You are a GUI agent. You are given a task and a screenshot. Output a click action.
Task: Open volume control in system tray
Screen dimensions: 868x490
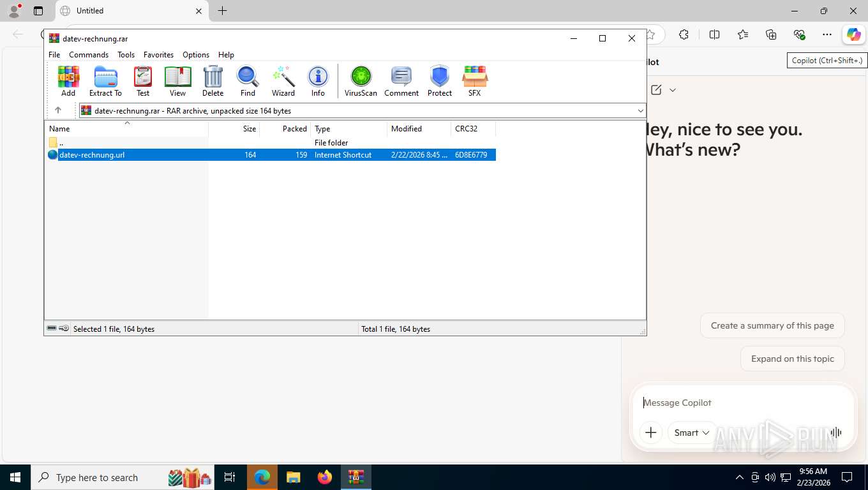pos(770,477)
